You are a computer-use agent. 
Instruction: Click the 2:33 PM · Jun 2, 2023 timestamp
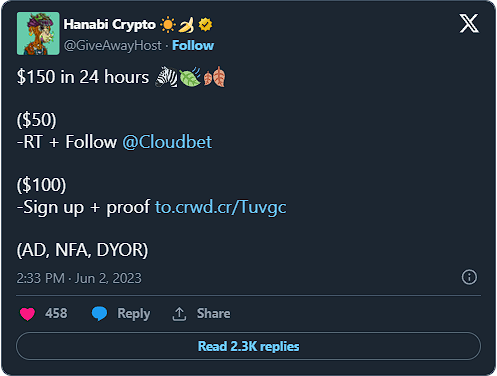(x=79, y=278)
